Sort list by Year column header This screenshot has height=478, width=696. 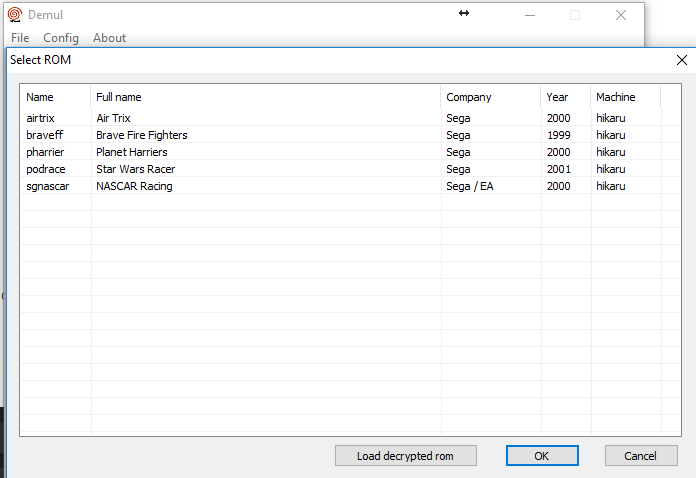(566, 97)
